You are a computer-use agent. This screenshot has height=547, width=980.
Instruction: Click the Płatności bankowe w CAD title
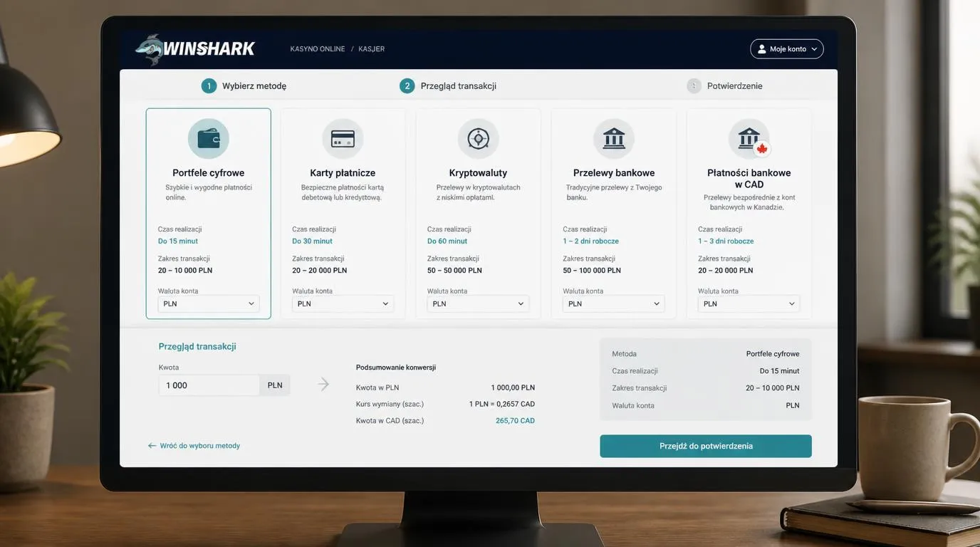pyautogui.click(x=749, y=179)
